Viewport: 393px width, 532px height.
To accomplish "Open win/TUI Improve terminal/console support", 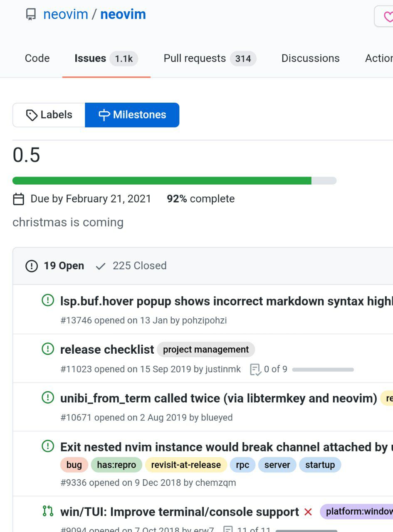I will 180,512.
